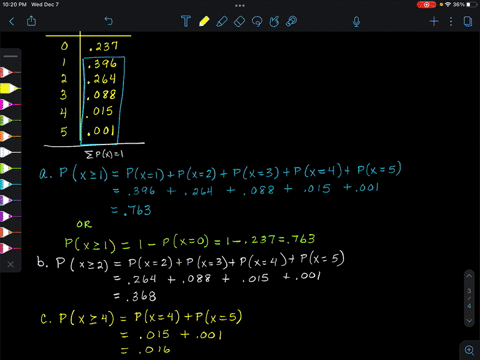Screen dimensions: 480x360
Task: Tap the '= .016' result line
Action: [x=145, y=350]
